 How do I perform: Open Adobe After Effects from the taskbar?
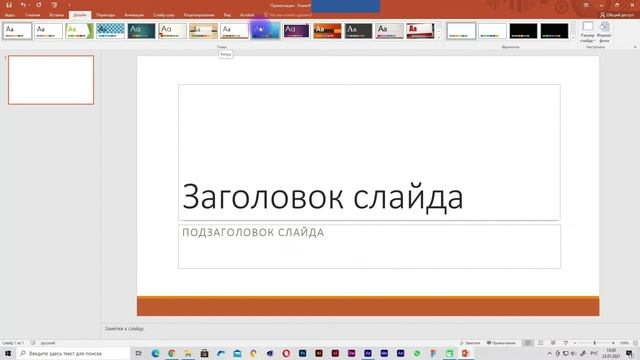click(368, 353)
